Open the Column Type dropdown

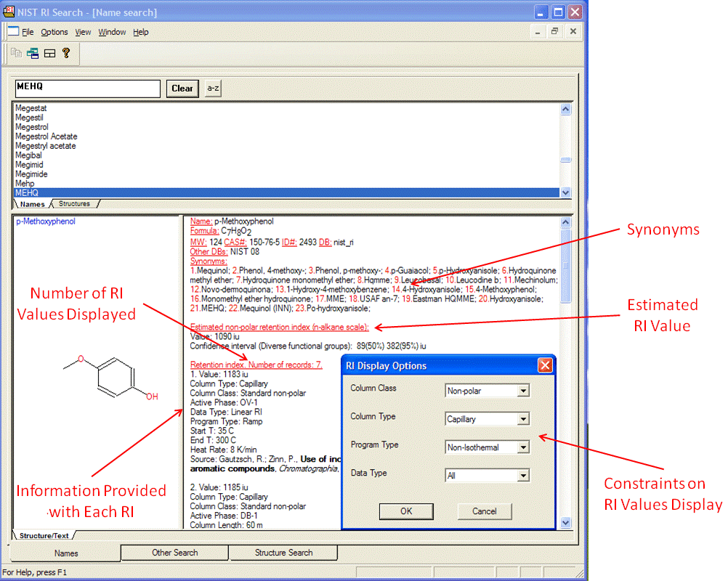[523, 419]
